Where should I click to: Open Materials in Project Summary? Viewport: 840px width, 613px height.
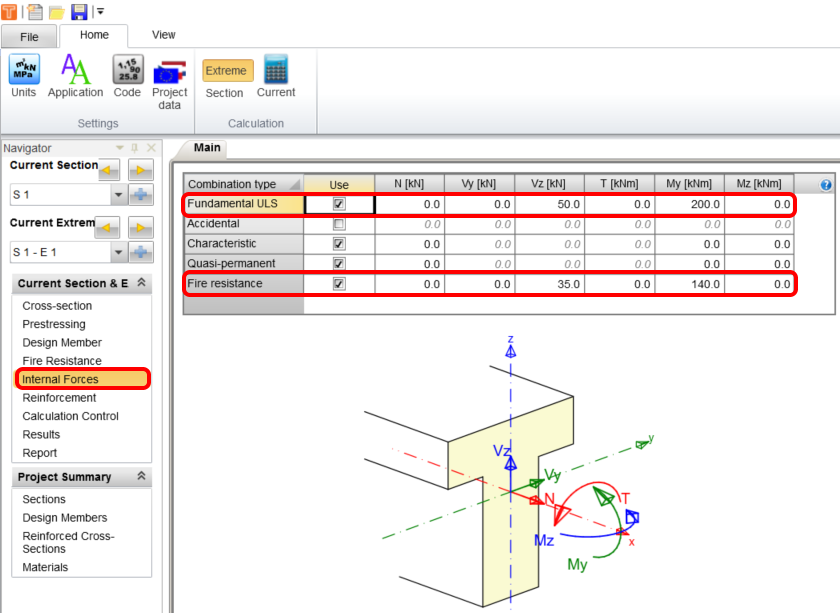[x=45, y=567]
